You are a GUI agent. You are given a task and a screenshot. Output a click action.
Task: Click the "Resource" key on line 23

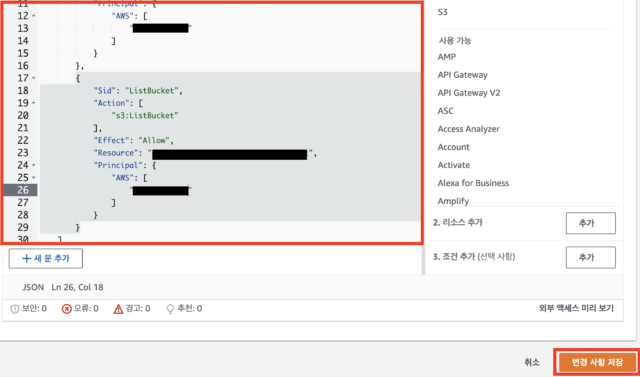116,153
